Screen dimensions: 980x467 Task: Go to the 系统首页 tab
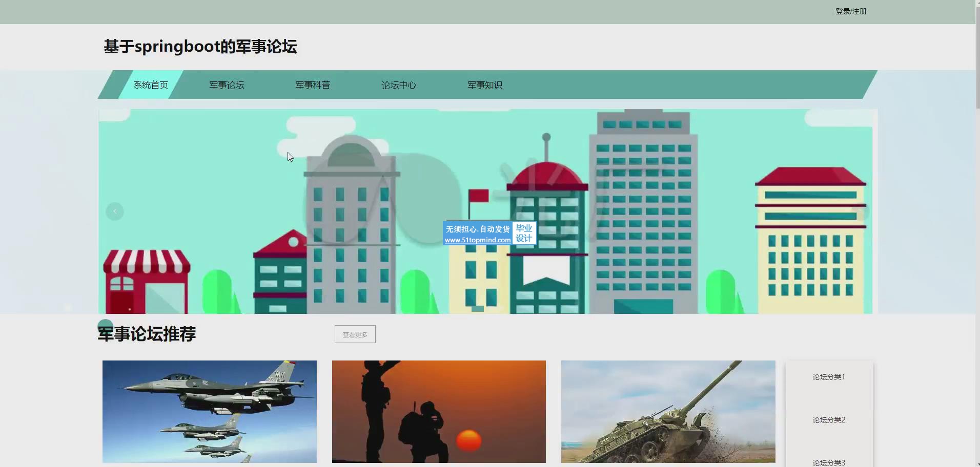151,85
